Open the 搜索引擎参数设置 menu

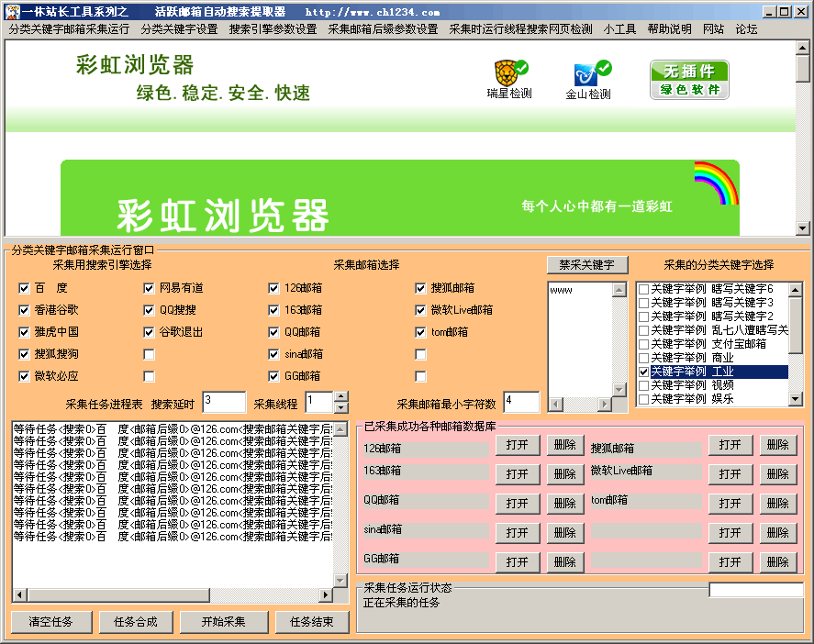point(273,29)
